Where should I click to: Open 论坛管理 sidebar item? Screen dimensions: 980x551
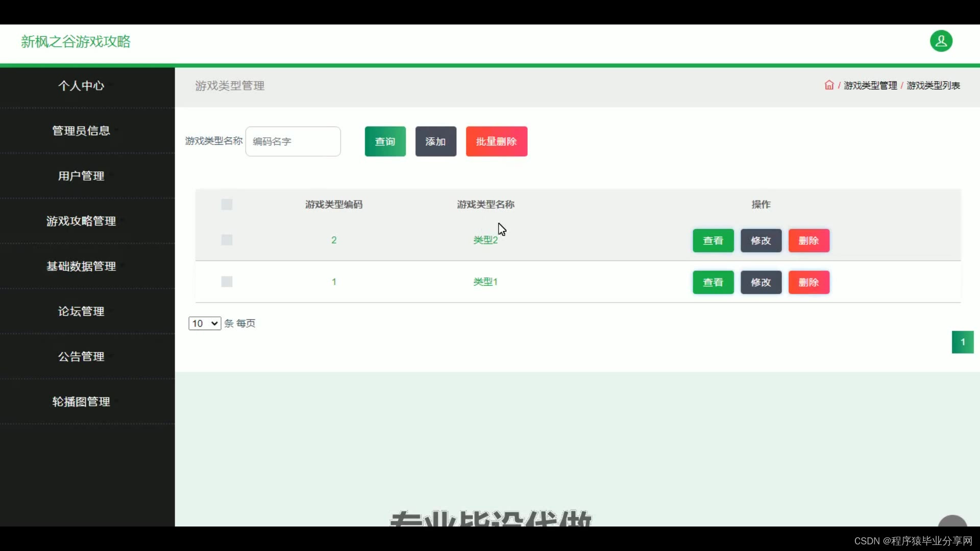(81, 311)
